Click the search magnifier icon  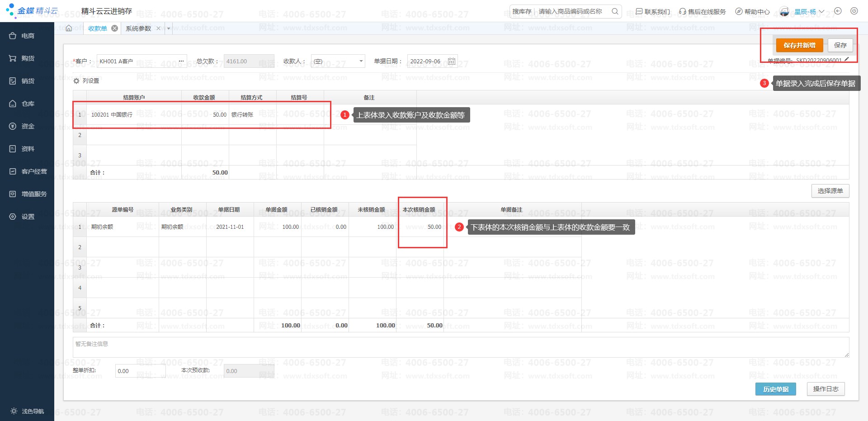[x=615, y=11]
